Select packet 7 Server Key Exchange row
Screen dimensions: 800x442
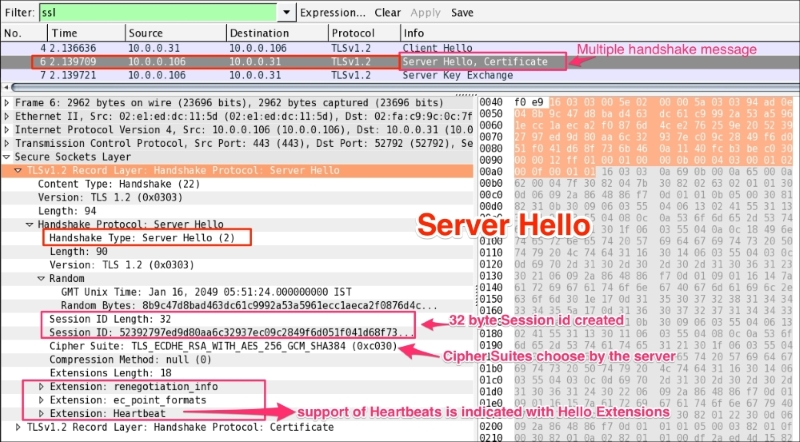pos(400,75)
